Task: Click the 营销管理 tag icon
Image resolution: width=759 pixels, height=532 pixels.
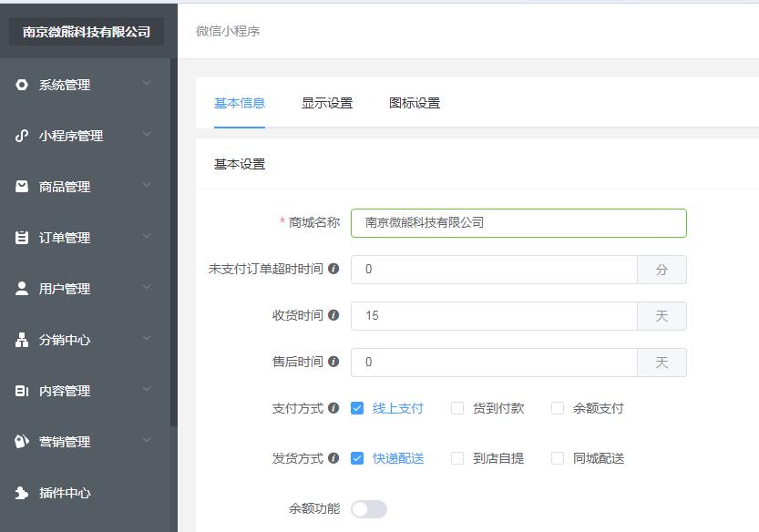Action: coord(22,442)
